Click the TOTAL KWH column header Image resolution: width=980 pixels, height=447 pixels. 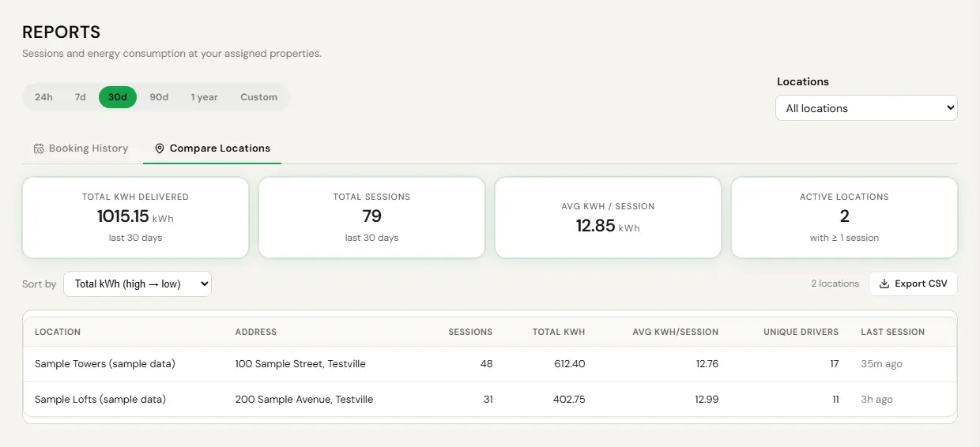tap(559, 332)
